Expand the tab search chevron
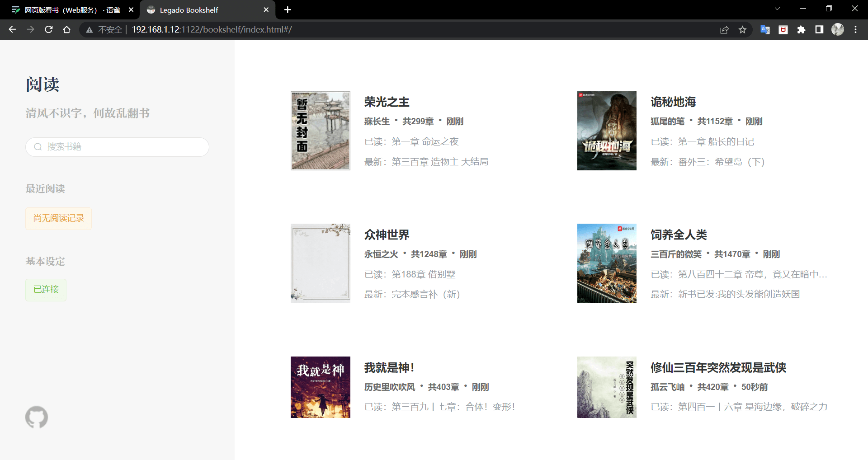 777,9
